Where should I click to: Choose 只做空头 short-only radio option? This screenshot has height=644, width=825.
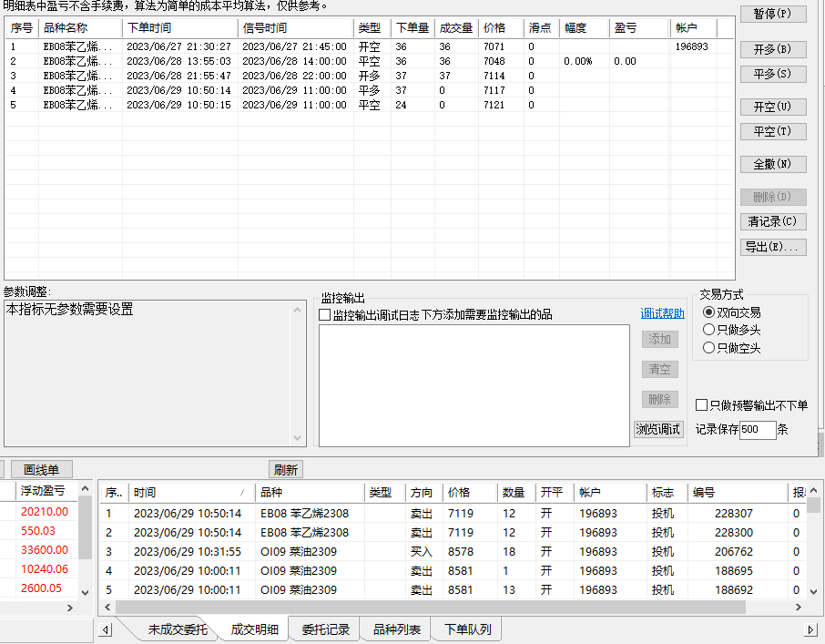tap(709, 348)
